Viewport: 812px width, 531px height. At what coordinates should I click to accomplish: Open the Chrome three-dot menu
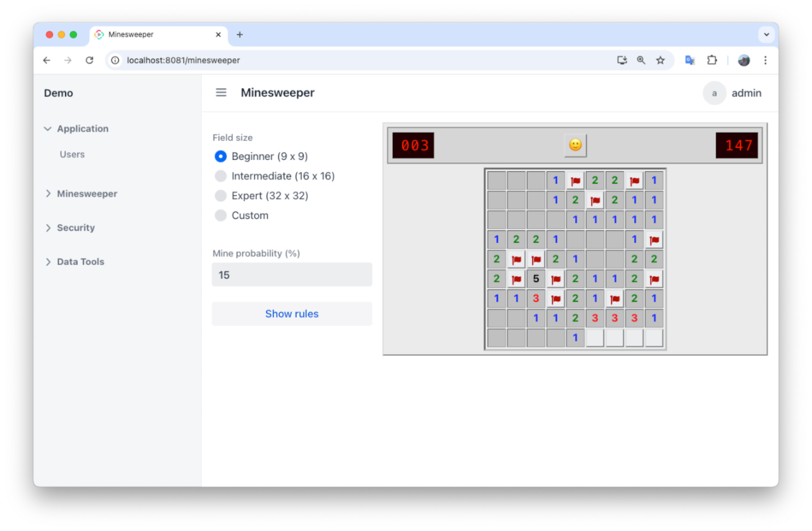tap(765, 60)
